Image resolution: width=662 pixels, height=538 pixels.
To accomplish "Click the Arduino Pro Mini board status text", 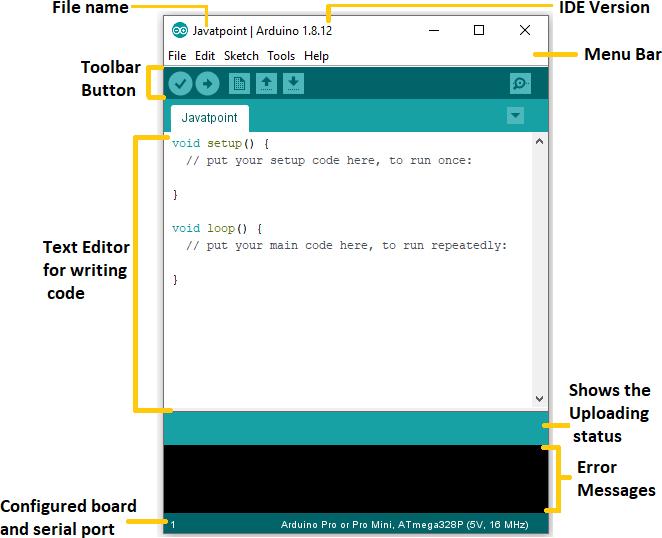I will pos(404,525).
